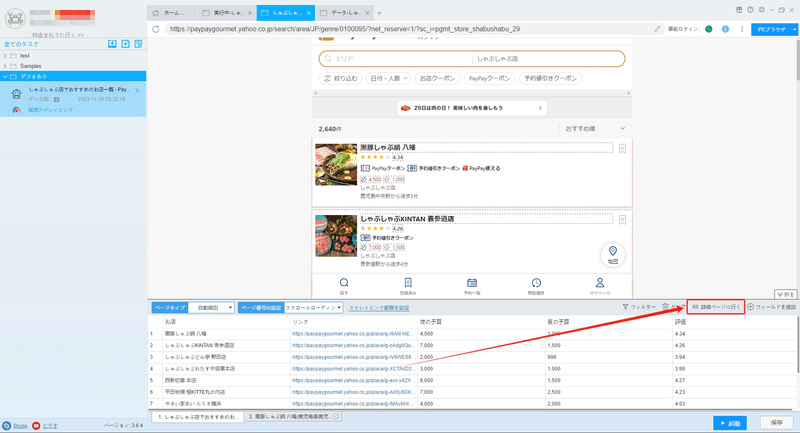Image resolution: width=800 pixels, height=433 pixels.
Task: Click the 黒豚しゃぶ鍋 八幡 food thumbnail
Action: click(336, 164)
